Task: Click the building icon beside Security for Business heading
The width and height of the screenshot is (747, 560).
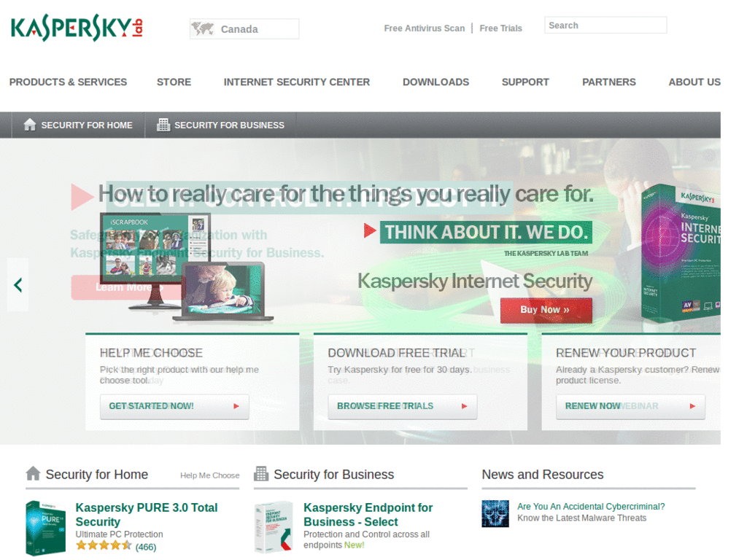Action: [x=260, y=474]
